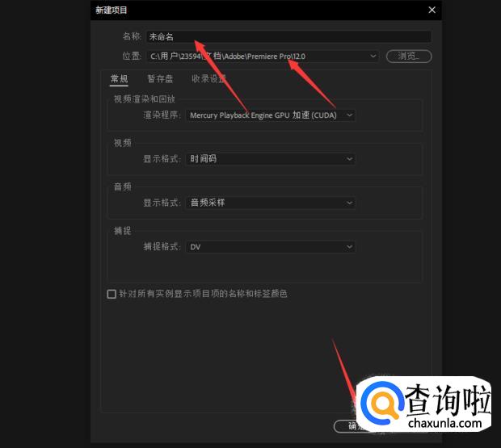Close the 新建项目 dialog
Image resolution: width=501 pixels, height=448 pixels.
click(x=432, y=10)
